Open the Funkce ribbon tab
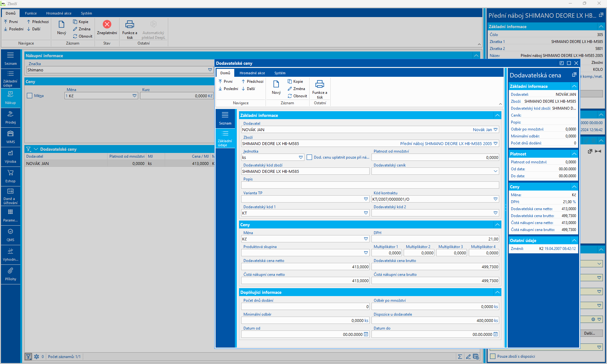Viewport: 607px width, 364px height. click(x=31, y=13)
